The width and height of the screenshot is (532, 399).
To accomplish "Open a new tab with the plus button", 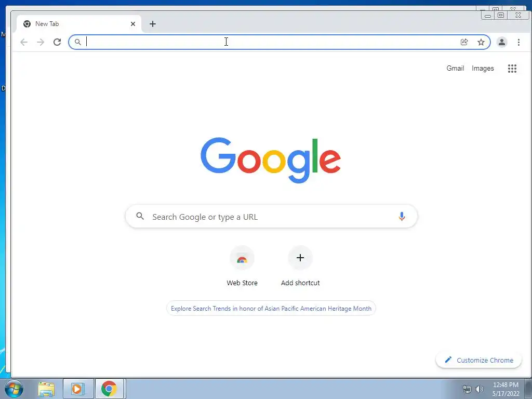I will point(153,24).
